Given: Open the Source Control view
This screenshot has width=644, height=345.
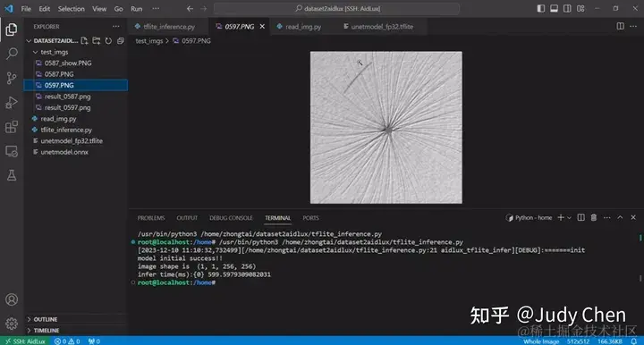Looking at the screenshot, I should tap(12, 78).
